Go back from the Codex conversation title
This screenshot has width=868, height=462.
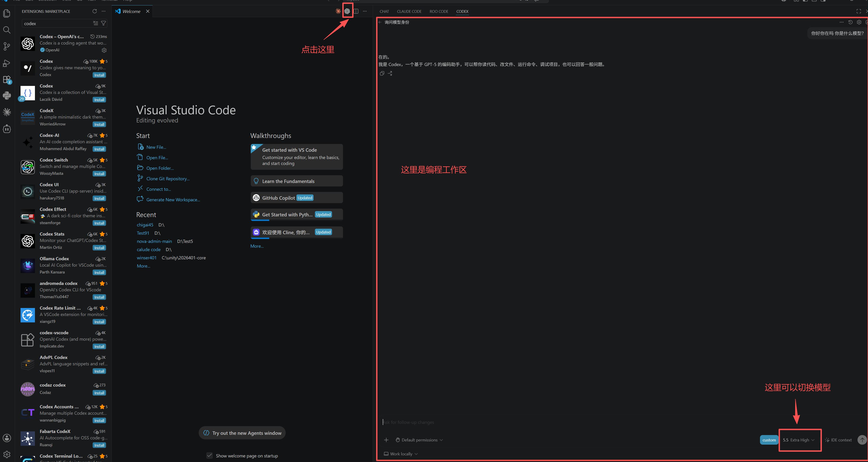(380, 22)
